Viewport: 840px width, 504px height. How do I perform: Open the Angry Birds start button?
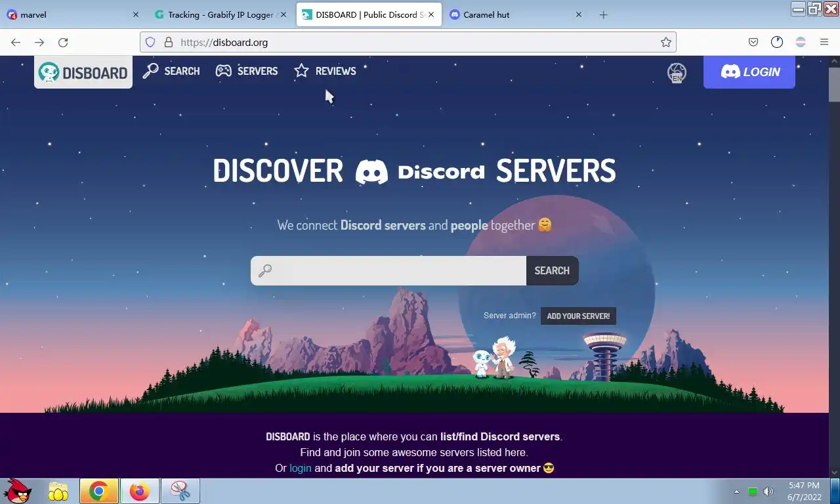[18, 491]
